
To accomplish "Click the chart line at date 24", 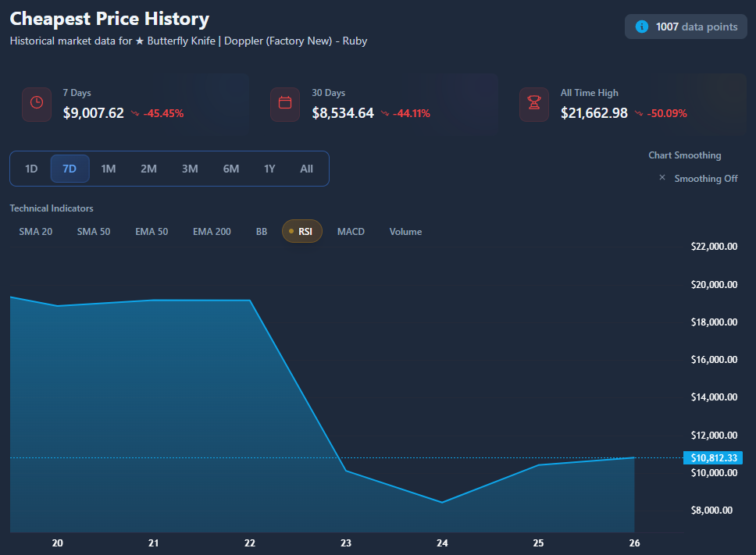I will coord(442,502).
